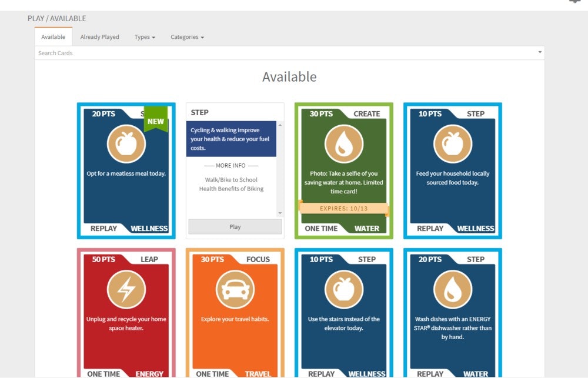This screenshot has width=588, height=378.
Task: Select apple icon on use-the-stairs card
Action: pos(344,289)
